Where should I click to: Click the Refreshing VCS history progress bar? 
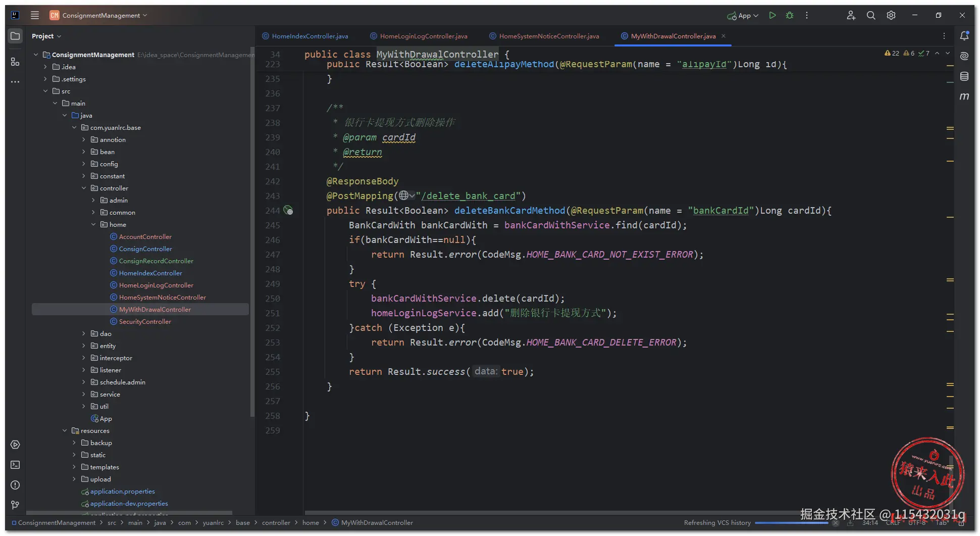pos(792,523)
